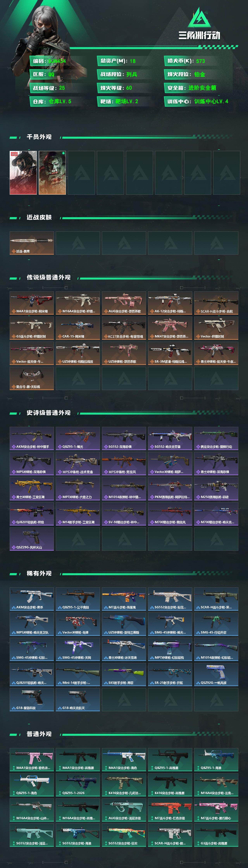Open the QBZ95-1-2026 common skin

78,785
